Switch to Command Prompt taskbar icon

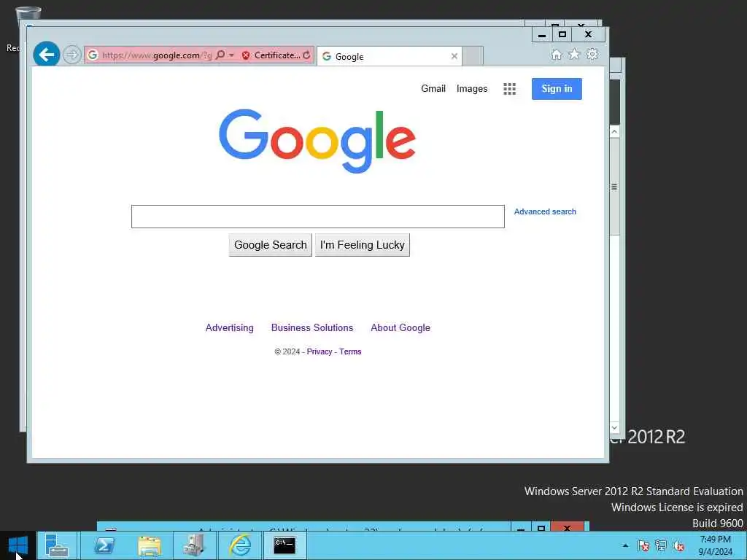point(285,545)
